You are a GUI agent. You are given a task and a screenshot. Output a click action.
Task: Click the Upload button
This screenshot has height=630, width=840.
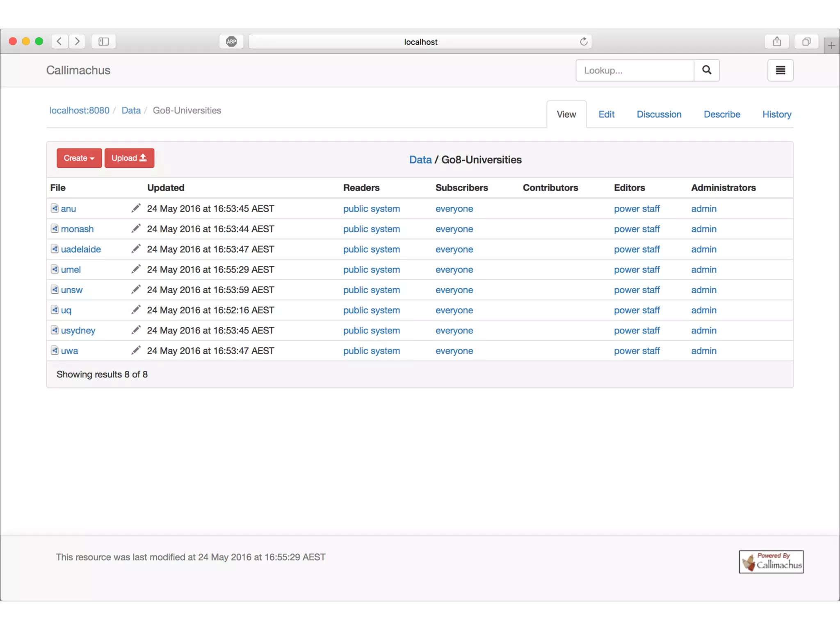tap(129, 158)
